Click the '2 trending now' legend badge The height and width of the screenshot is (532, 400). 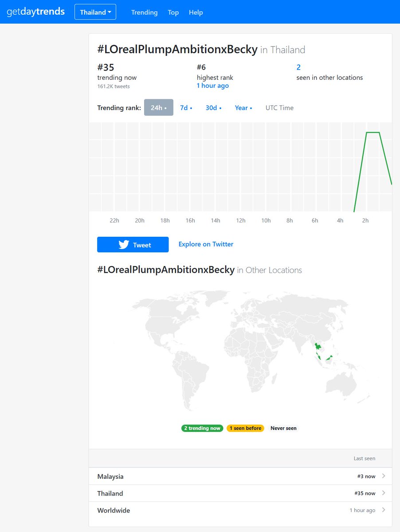202,428
